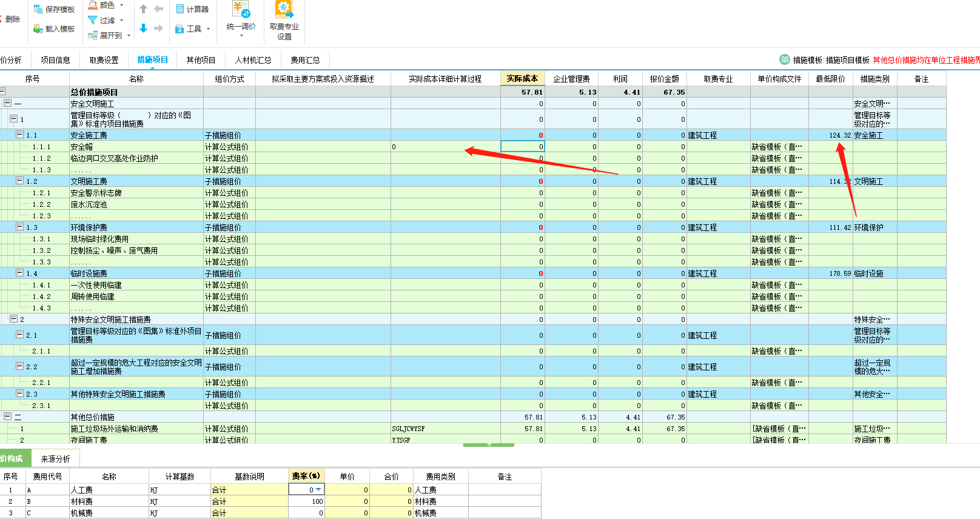This screenshot has width=980, height=519.
Task: Collapse row 2.1 标准外项目措施费
Action: pos(19,334)
